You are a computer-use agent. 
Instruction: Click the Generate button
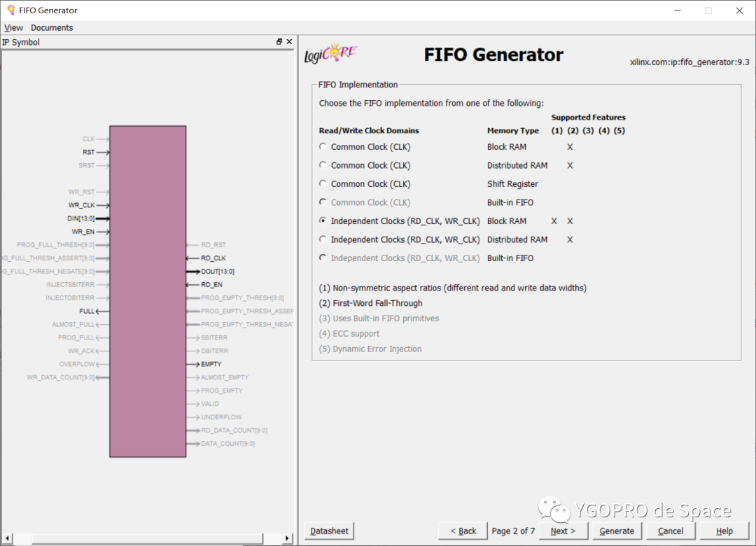click(x=617, y=531)
